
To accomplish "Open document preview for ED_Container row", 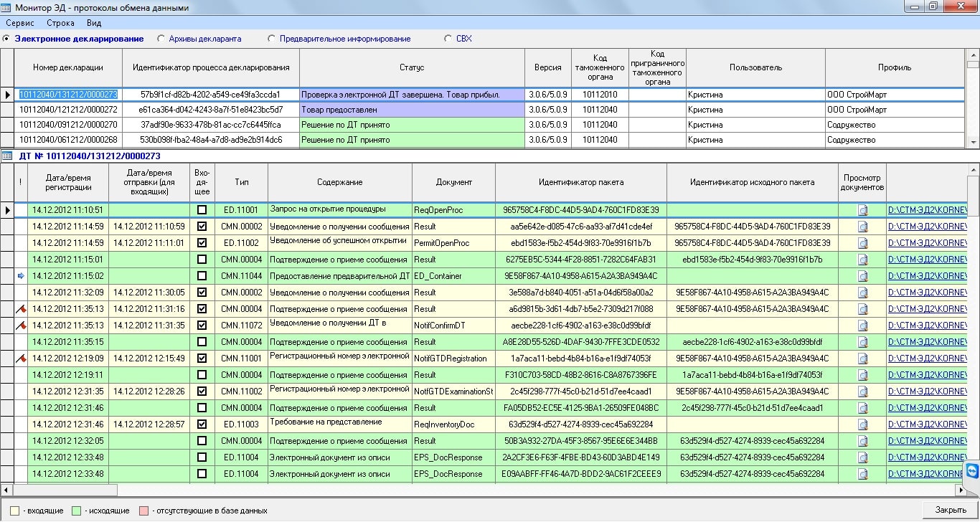I will click(862, 276).
